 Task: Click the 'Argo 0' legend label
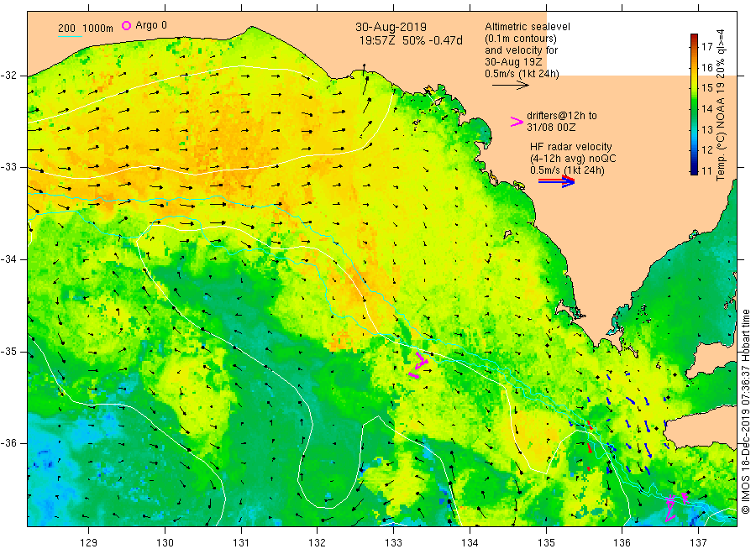(151, 25)
